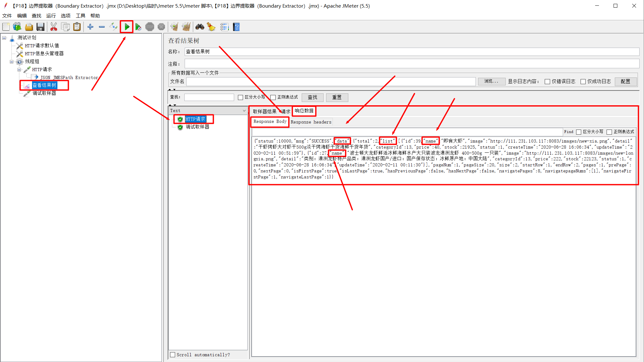Viewport: 644px width, 362px height.
Task: Open the function helper list icon
Action: 224,27
